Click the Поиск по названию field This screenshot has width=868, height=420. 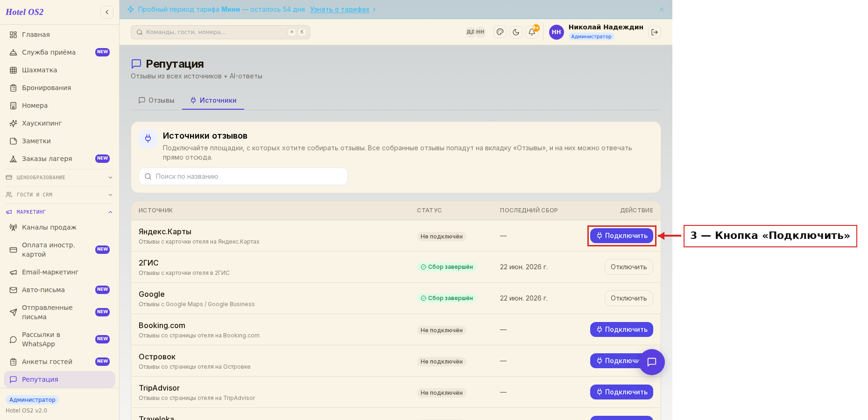[x=243, y=176]
